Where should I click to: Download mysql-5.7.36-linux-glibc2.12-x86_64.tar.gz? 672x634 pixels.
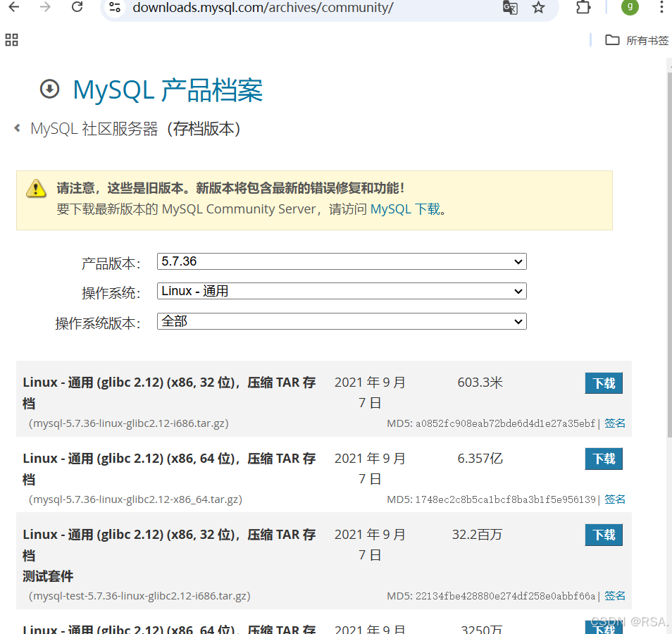tap(604, 459)
